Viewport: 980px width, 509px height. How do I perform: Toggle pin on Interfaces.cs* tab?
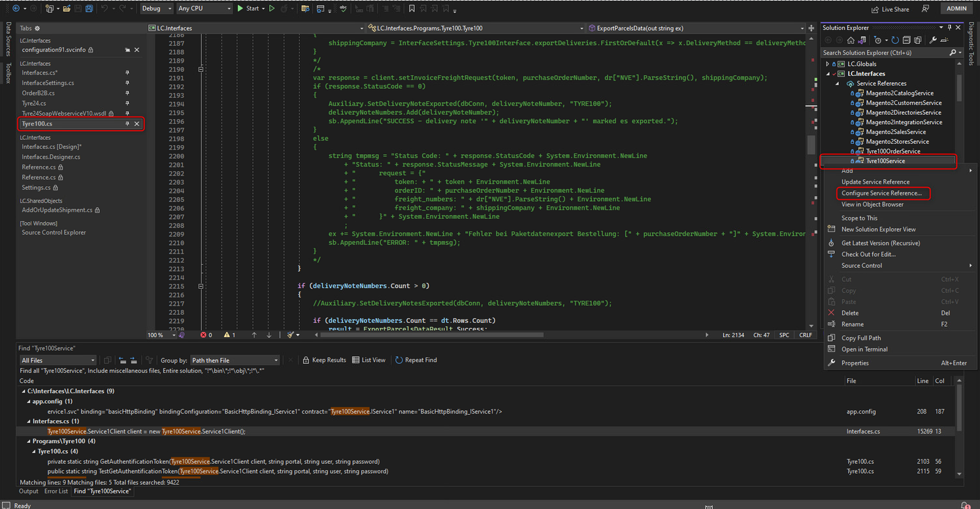tap(127, 73)
